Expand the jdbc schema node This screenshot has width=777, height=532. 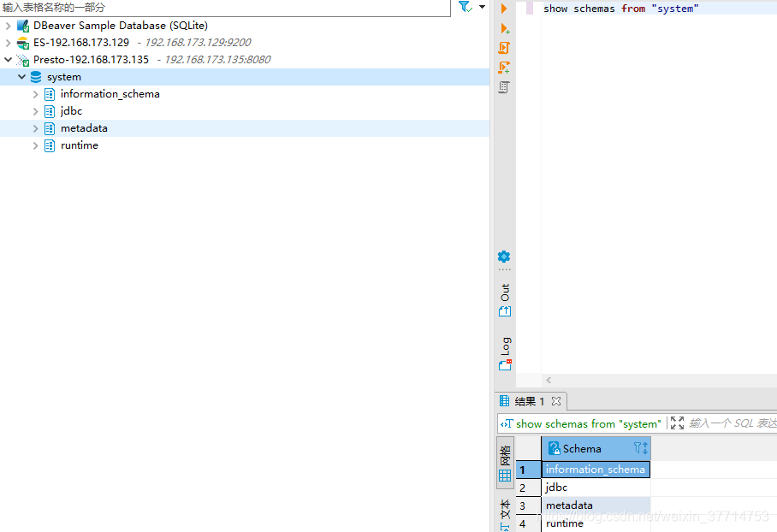pyautogui.click(x=35, y=111)
